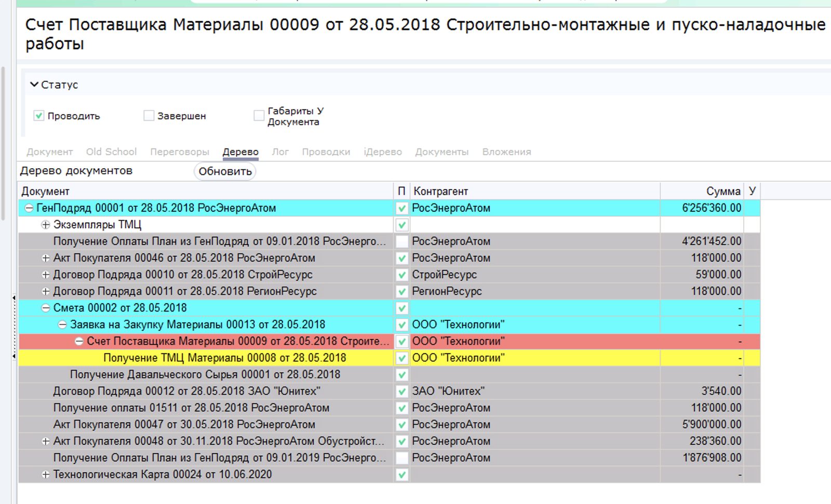Click the 1'876'908.00 sum cell

pos(702,458)
